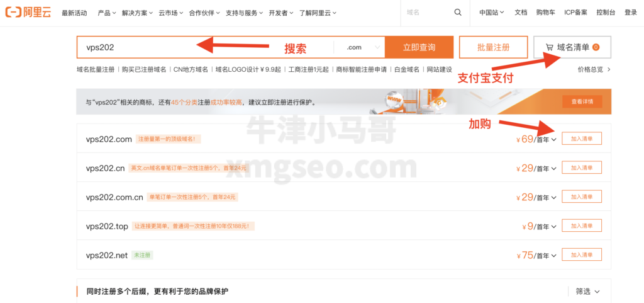Image resolution: width=644 pixels, height=303 pixels.
Task: Click the ¥69 price for vps202.com
Action: pyautogui.click(x=525, y=139)
